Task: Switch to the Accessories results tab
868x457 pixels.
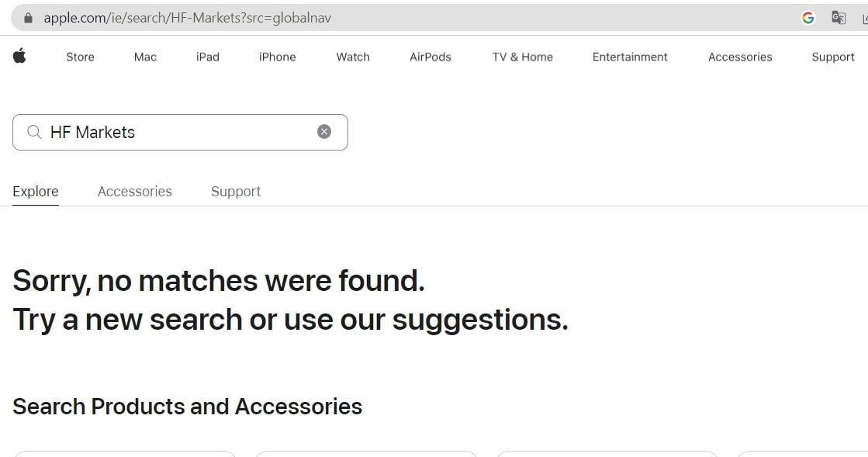Action: 134,191
